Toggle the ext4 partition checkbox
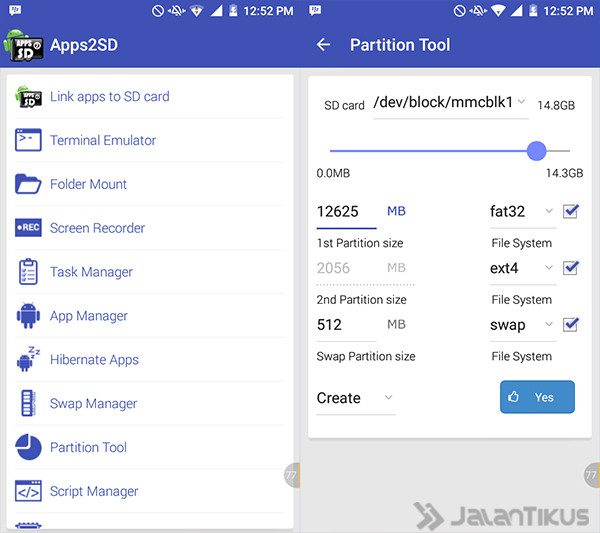Image resolution: width=600 pixels, height=533 pixels. 571,268
